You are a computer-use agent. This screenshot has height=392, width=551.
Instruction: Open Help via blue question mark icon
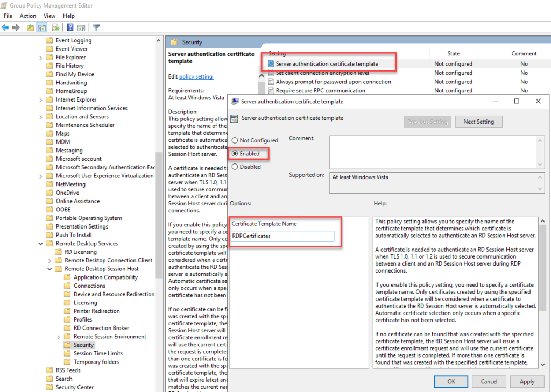point(70,27)
